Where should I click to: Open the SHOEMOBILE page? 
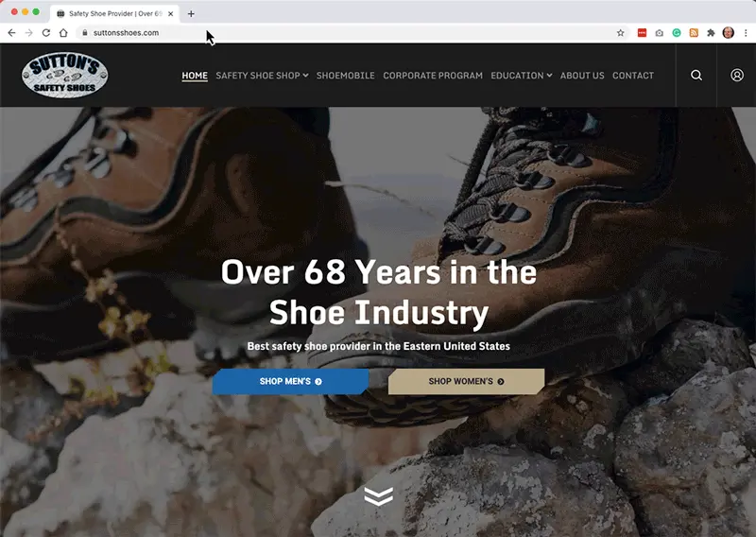click(345, 76)
